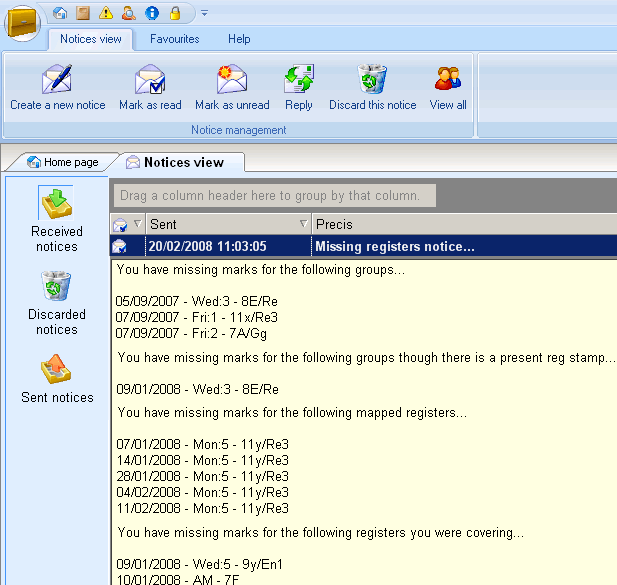Open Discarded notices recycle bin icon
Image resolution: width=617 pixels, height=585 pixels.
click(x=56, y=286)
